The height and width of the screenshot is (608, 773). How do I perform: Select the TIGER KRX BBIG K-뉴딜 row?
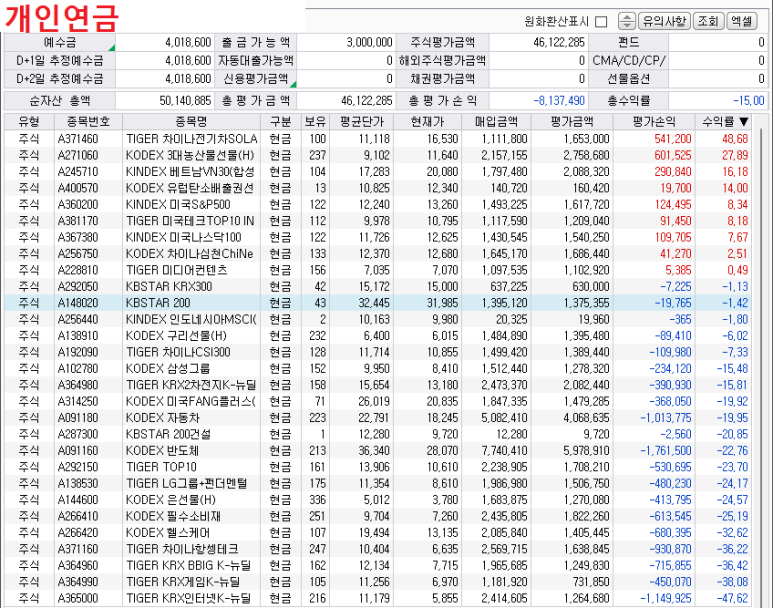tap(378, 566)
